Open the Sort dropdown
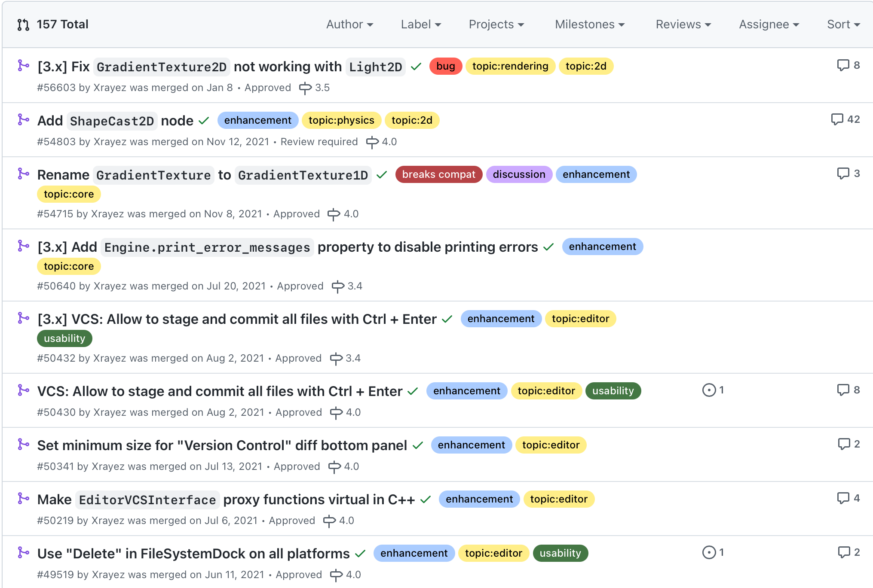Image resolution: width=873 pixels, height=588 pixels. coord(843,24)
